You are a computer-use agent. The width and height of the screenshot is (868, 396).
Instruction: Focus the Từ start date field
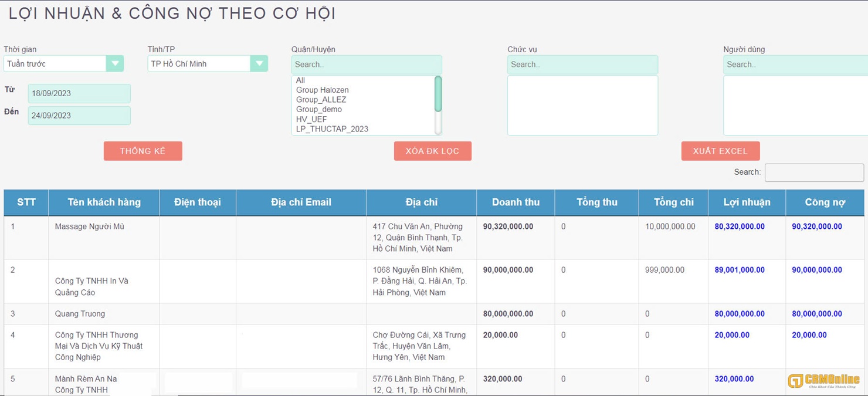click(79, 93)
